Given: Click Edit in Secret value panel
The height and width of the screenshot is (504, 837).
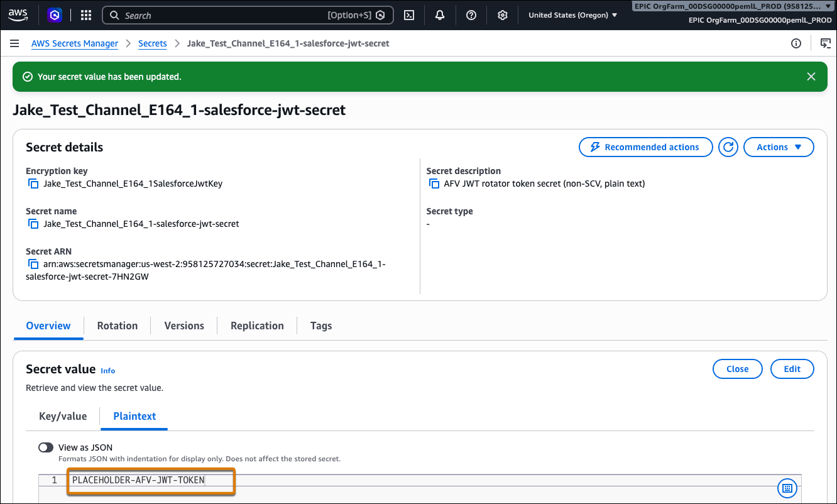Looking at the screenshot, I should pyautogui.click(x=792, y=369).
